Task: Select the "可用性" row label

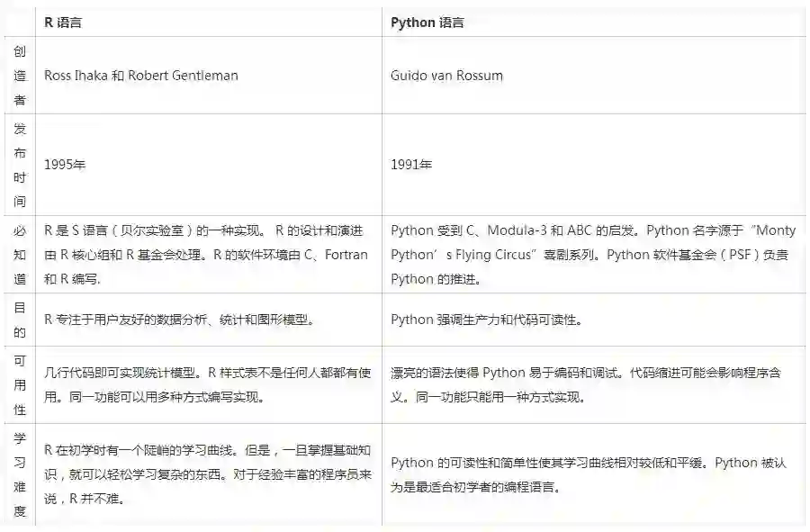Action: (20, 384)
